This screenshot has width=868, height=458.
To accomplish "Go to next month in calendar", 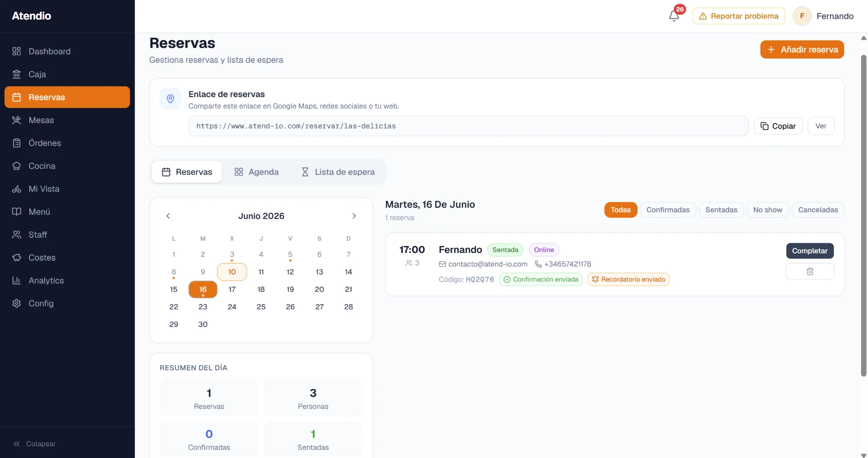I will (354, 216).
